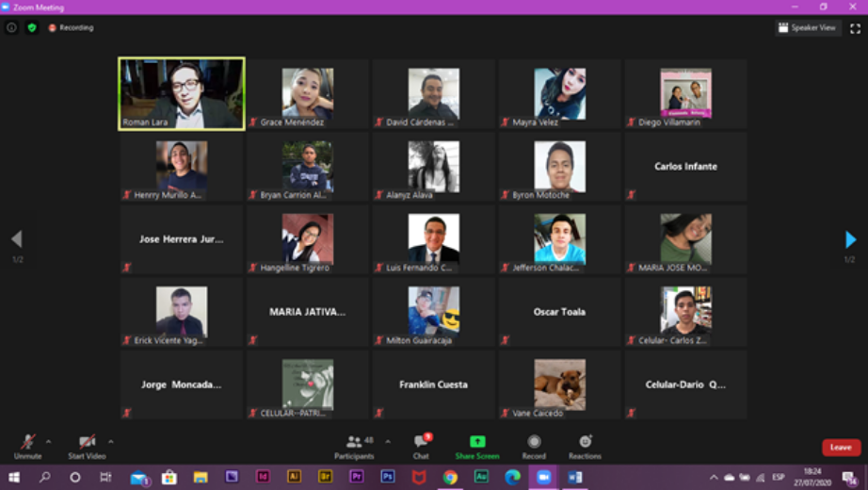
Task: Click the Carlos Infante name tile
Action: [x=686, y=166]
